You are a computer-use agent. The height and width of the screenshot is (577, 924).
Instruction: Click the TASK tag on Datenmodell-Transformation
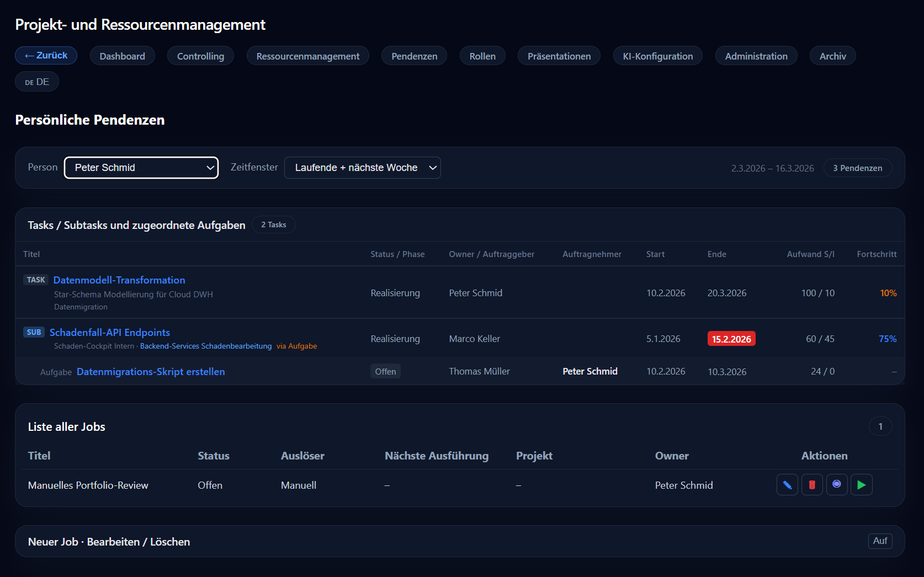click(36, 280)
